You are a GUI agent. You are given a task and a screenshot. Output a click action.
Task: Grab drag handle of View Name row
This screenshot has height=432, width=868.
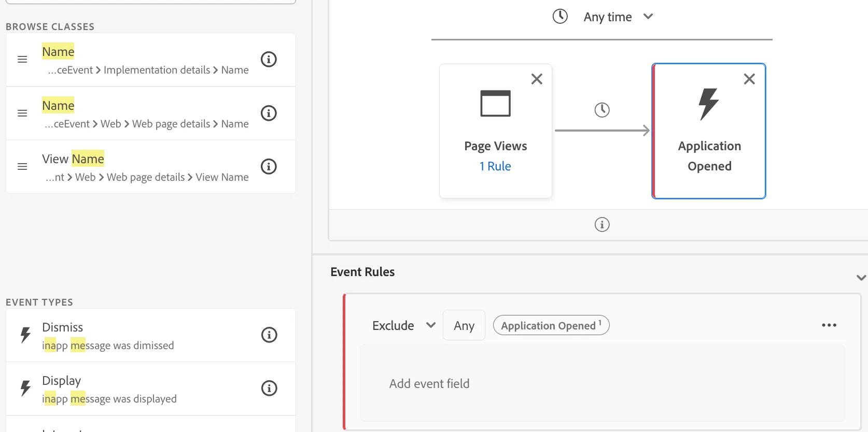[22, 166]
